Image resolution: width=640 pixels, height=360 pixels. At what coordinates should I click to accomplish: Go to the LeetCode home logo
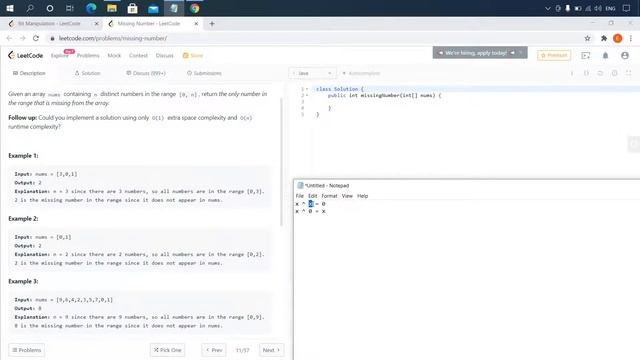coord(25,56)
